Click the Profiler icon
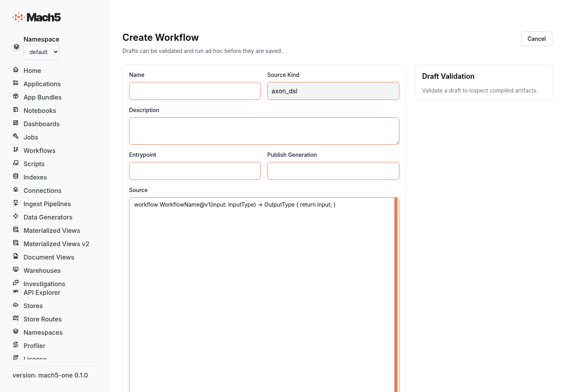Viewport: 565px width, 392px height. pos(16,345)
